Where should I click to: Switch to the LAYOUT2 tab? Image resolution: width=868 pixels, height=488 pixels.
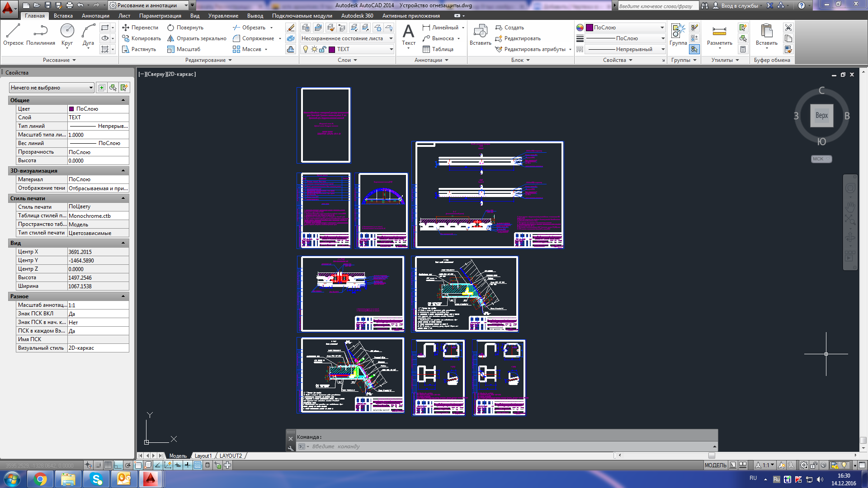[x=231, y=456]
